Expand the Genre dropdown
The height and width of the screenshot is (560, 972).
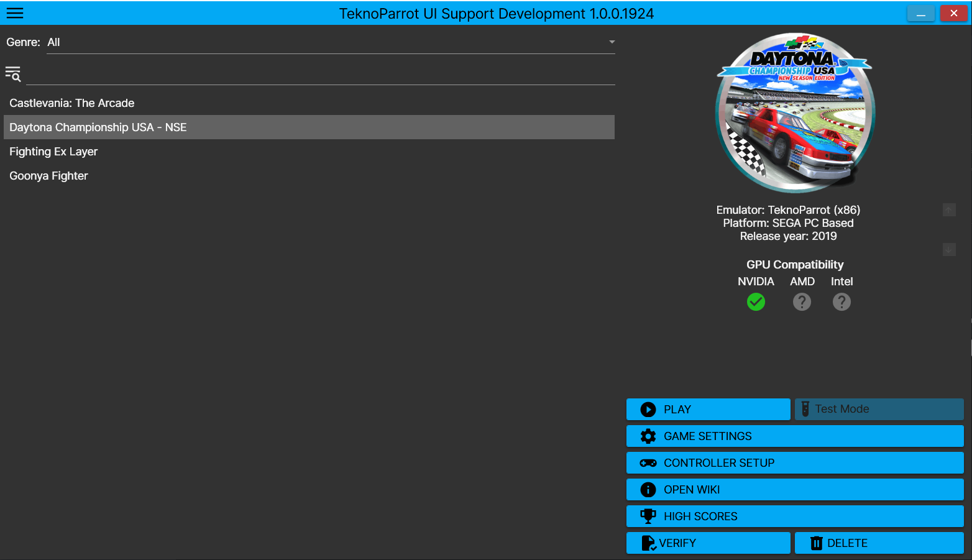coord(331,42)
